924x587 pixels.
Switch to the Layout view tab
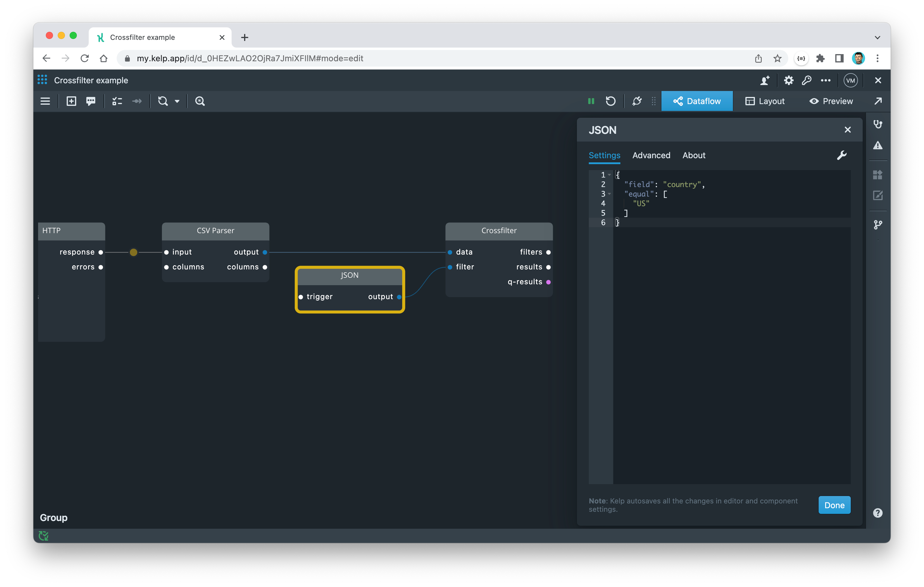[x=765, y=101]
